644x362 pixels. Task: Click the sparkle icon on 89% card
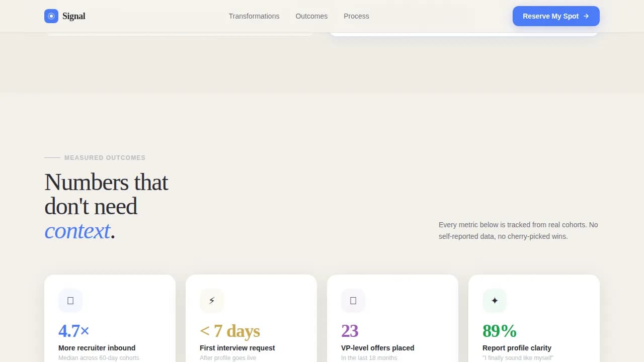[x=495, y=301]
